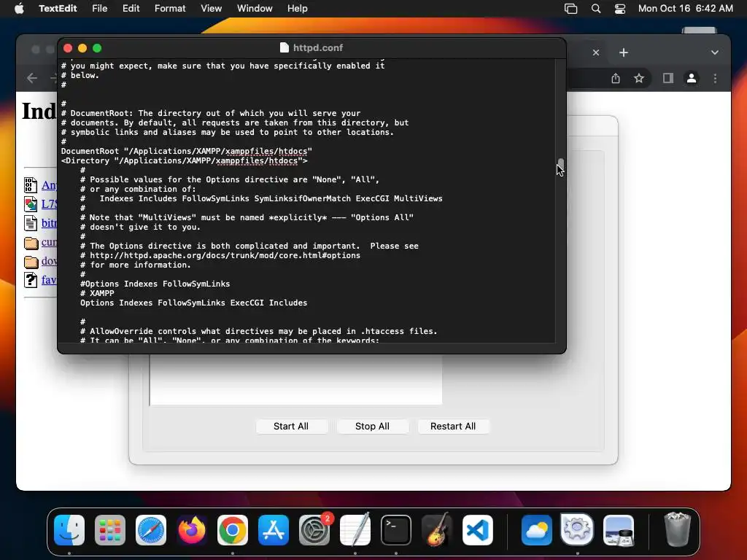
Task: Open Terminal from the Dock
Action: 396,530
